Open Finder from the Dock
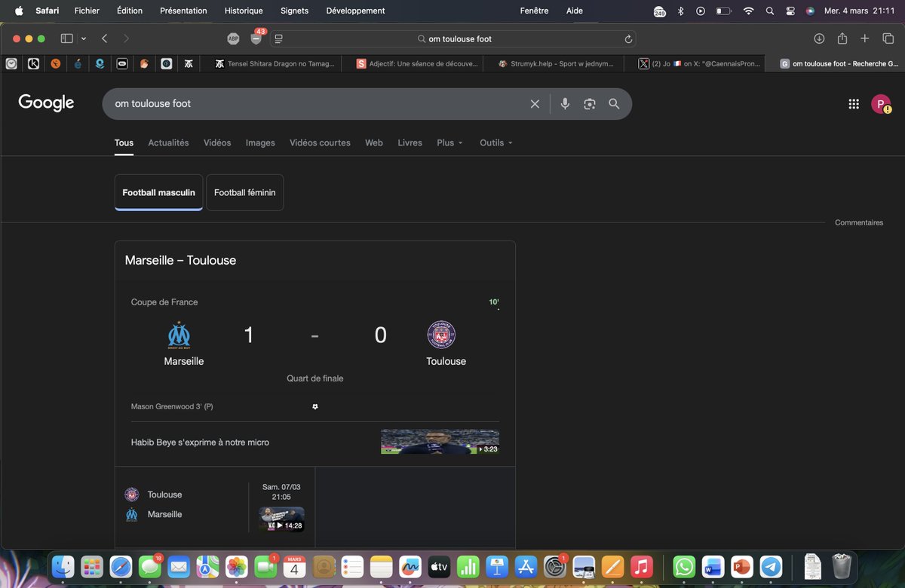The height and width of the screenshot is (588, 905). coord(63,566)
